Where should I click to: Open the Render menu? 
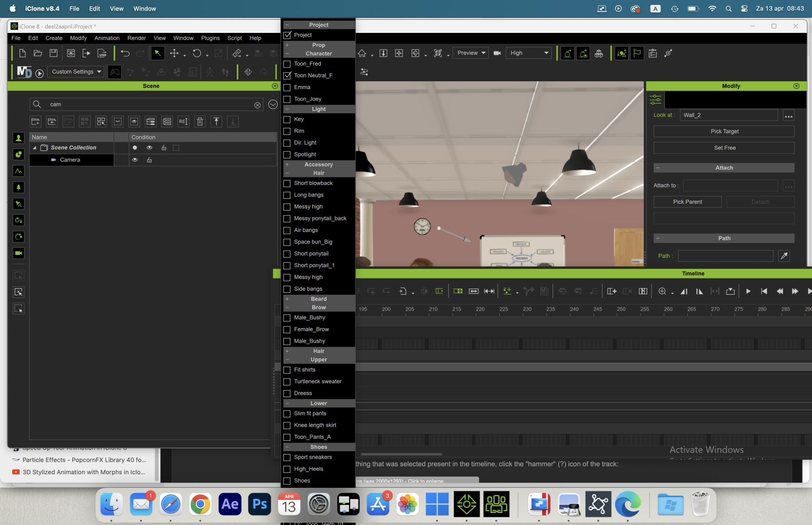coord(136,38)
